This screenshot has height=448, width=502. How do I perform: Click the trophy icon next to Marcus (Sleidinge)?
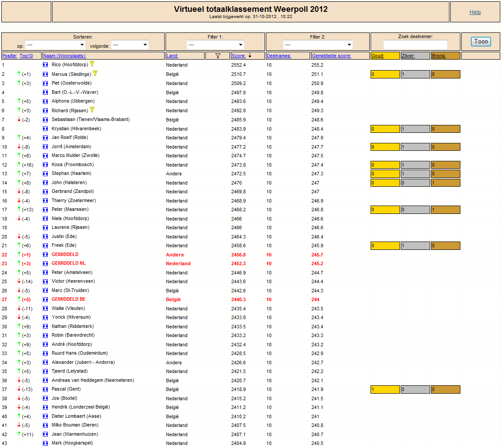pyautogui.click(x=95, y=73)
